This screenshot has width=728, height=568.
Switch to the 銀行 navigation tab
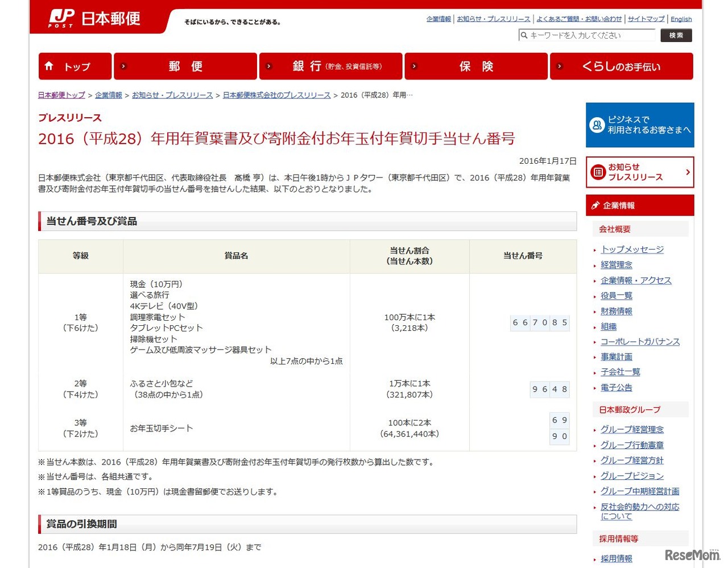coord(332,66)
